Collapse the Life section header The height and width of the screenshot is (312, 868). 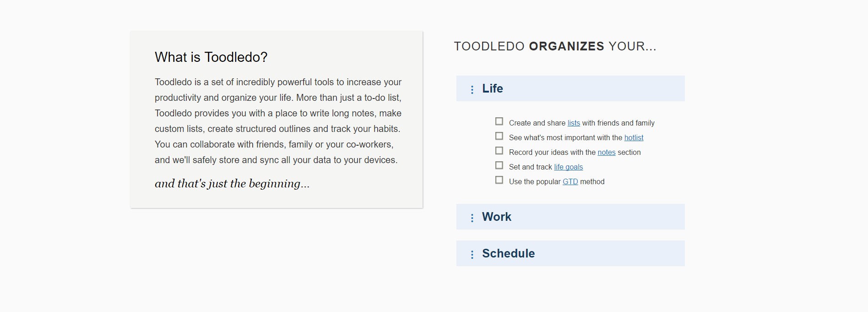(x=570, y=88)
